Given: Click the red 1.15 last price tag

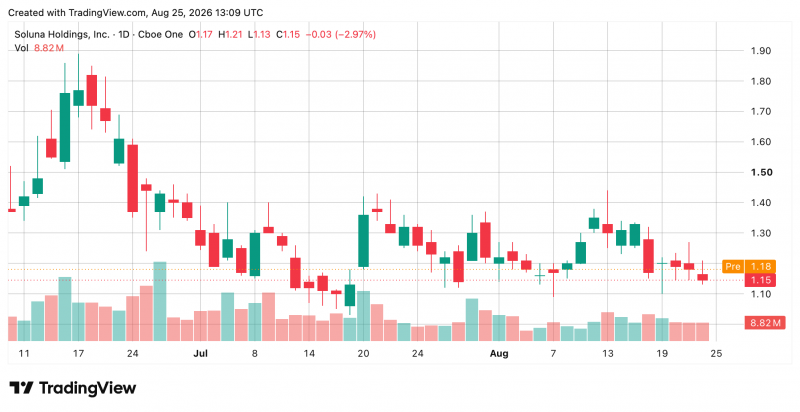Looking at the screenshot, I should (x=760, y=280).
